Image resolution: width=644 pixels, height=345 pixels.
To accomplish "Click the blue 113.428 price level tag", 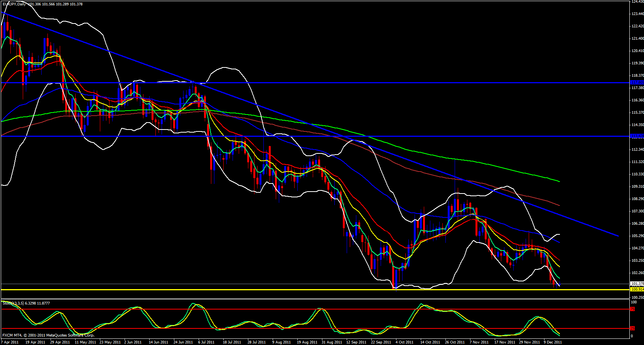I will 637,136.
